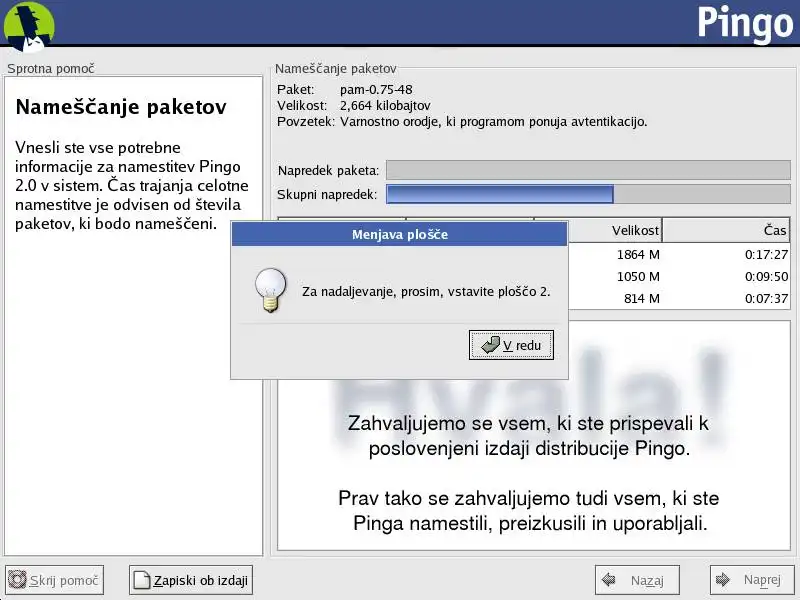This screenshot has height=600, width=800.
Task: Select the Čas column header
Action: coord(726,231)
